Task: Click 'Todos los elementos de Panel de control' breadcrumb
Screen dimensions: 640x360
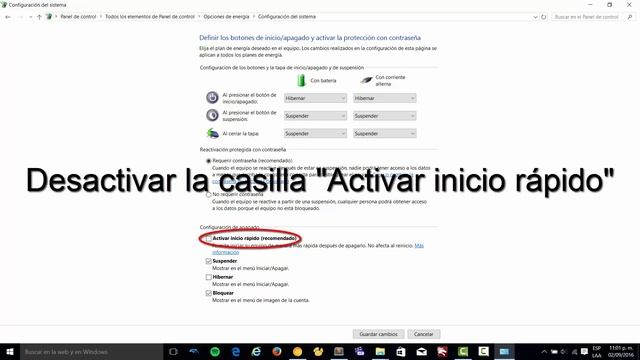Action: pyautogui.click(x=150, y=17)
